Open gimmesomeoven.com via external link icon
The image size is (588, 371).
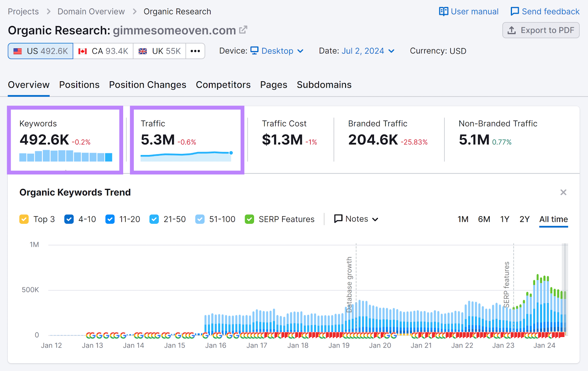click(243, 30)
